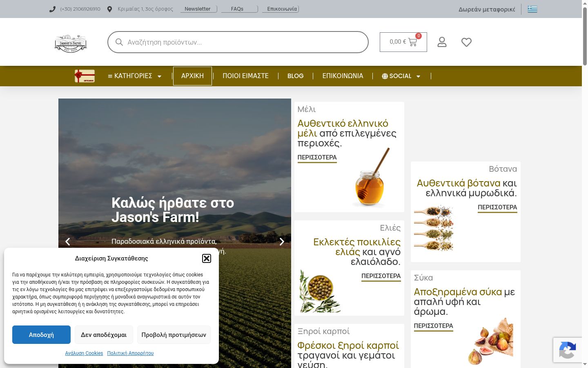The height and width of the screenshot is (368, 588).
Task: Open the dried figs image
Action: pos(490,341)
